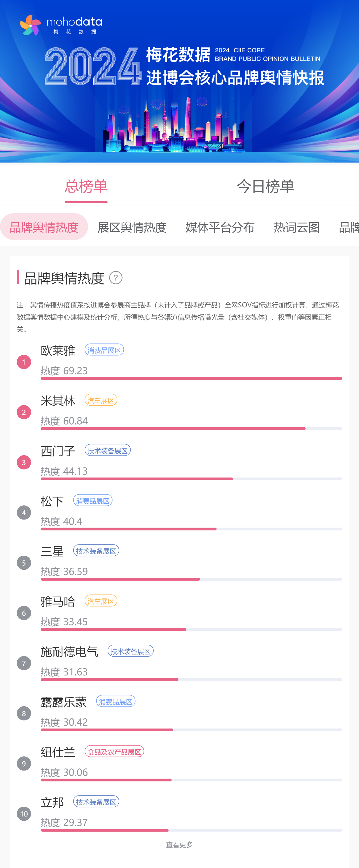Screen dimensions: 359x868
Task: Click 食品及农产品展区 tag next to 纽仕兰
Action: pyautogui.click(x=114, y=751)
